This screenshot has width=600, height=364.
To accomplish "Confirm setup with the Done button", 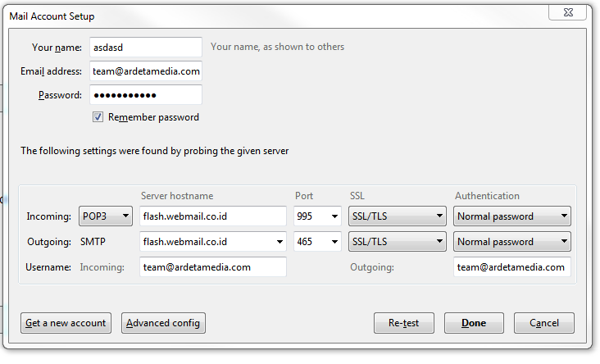I will 474,323.
